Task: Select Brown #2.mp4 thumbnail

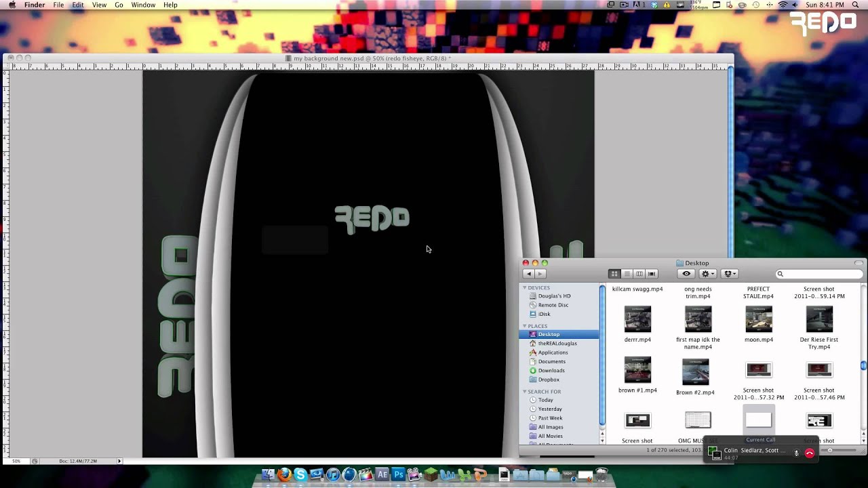Action: (x=695, y=372)
